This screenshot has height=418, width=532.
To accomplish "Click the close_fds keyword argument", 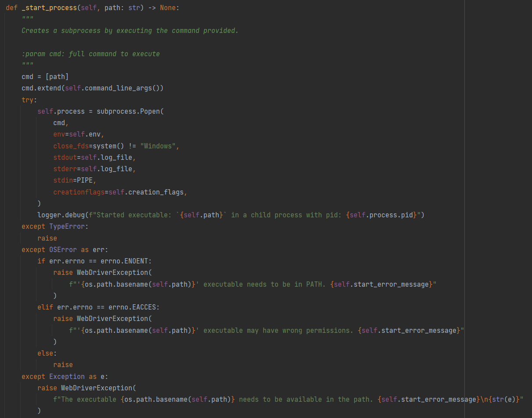I will (x=71, y=146).
